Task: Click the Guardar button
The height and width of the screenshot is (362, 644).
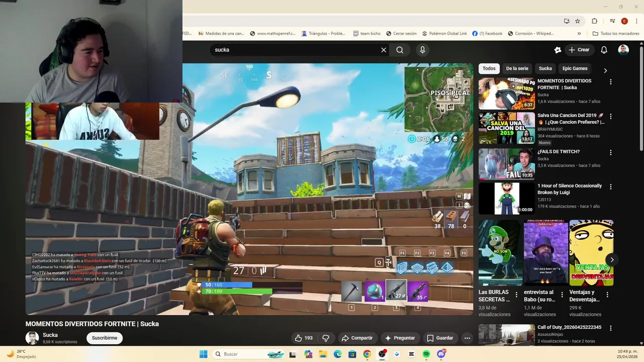Action: pyautogui.click(x=440, y=338)
